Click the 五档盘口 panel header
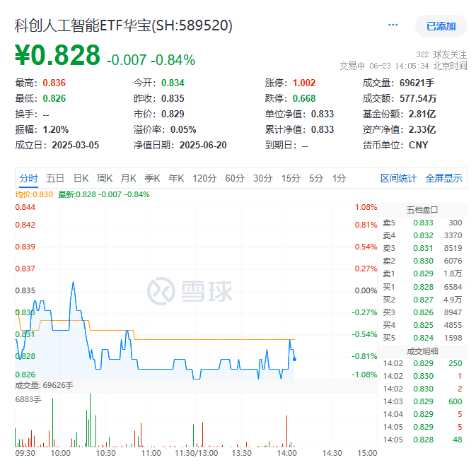The height and width of the screenshot is (465, 476). tap(422, 210)
